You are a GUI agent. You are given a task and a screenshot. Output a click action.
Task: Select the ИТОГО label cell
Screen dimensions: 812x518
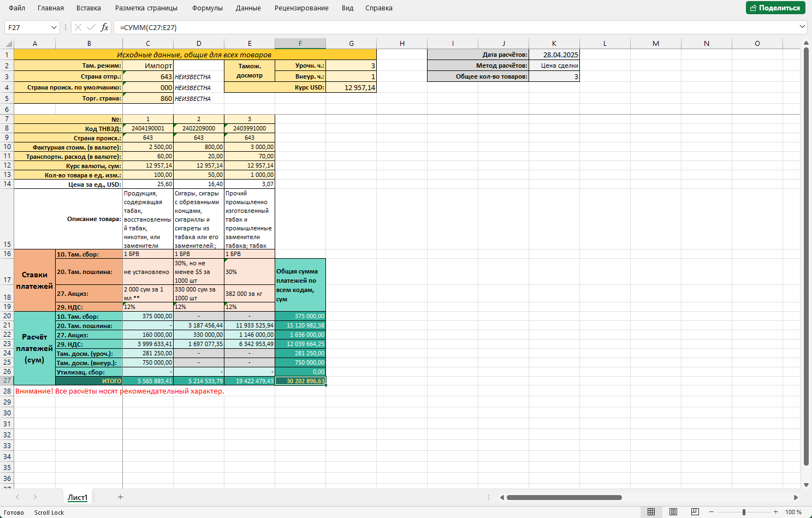[x=89, y=381]
